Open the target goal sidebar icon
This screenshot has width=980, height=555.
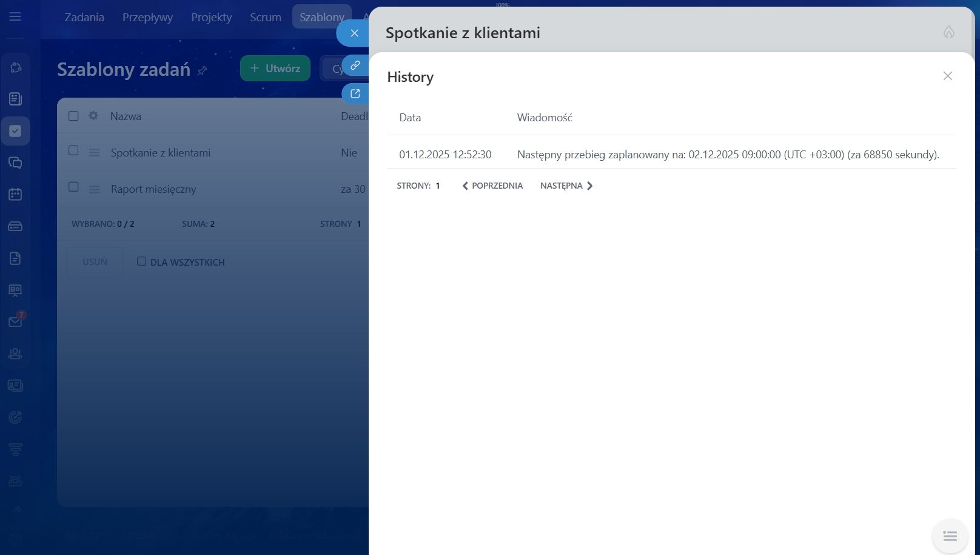pos(15,417)
